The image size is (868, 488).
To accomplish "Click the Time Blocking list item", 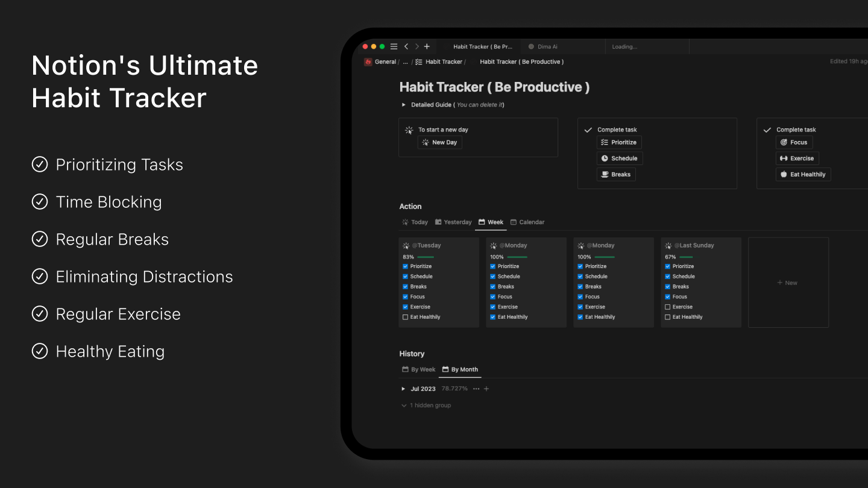I will 109,202.
